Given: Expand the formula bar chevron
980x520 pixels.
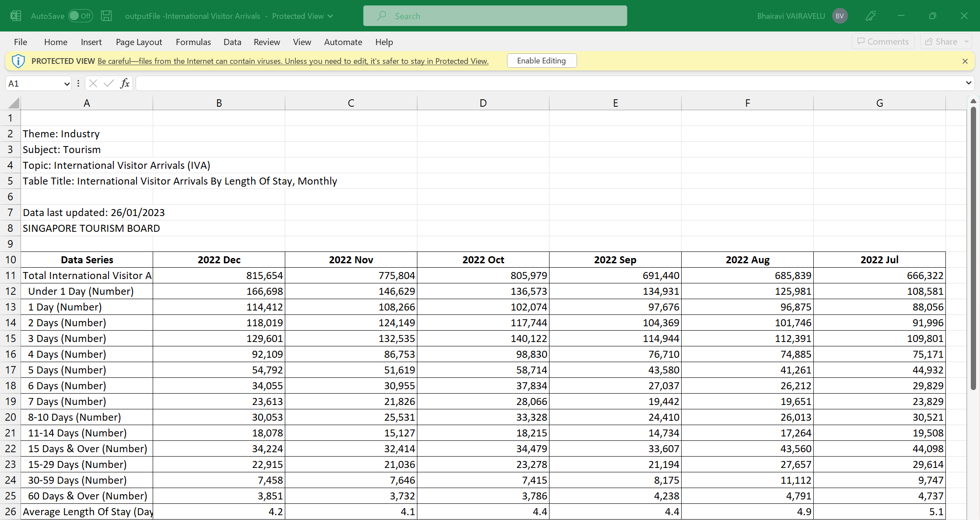Looking at the screenshot, I should click(x=969, y=83).
